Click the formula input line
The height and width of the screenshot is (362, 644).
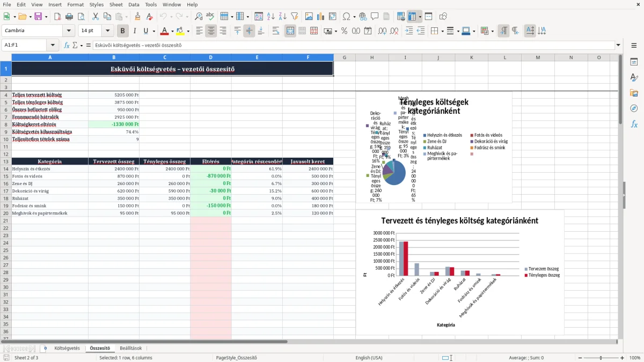click(x=353, y=46)
